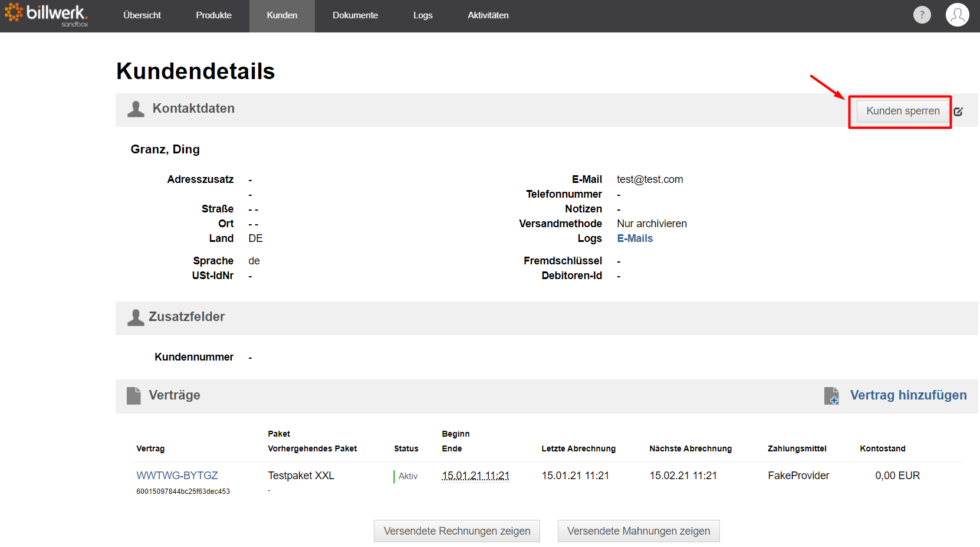This screenshot has height=547, width=980.
Task: Click the Nur archivieren value
Action: 652,224
